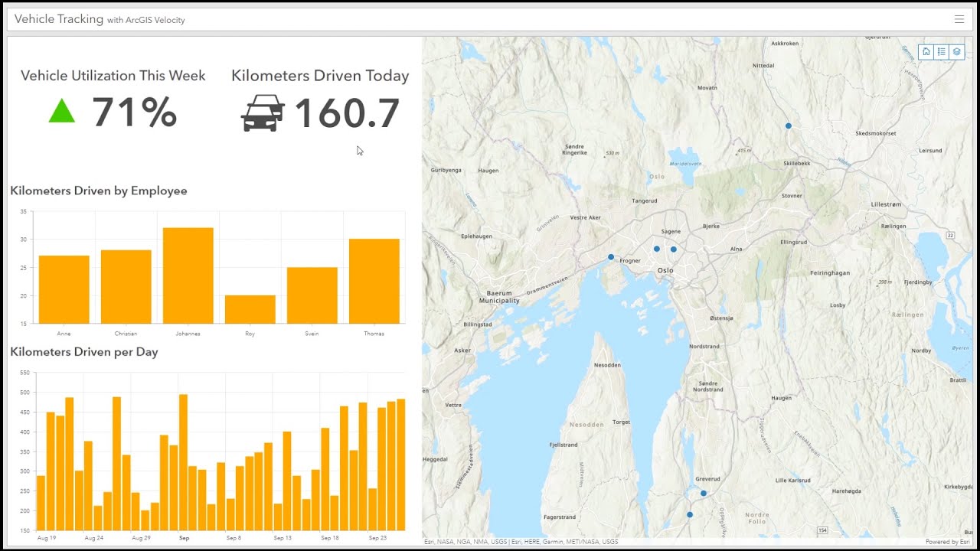Select Thomas's bar in employee chart

pos(374,281)
